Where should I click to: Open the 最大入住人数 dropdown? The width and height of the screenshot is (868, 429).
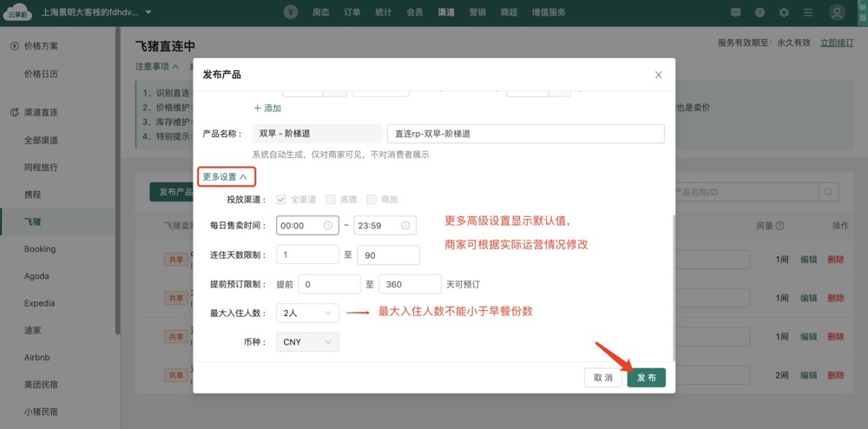pos(306,313)
